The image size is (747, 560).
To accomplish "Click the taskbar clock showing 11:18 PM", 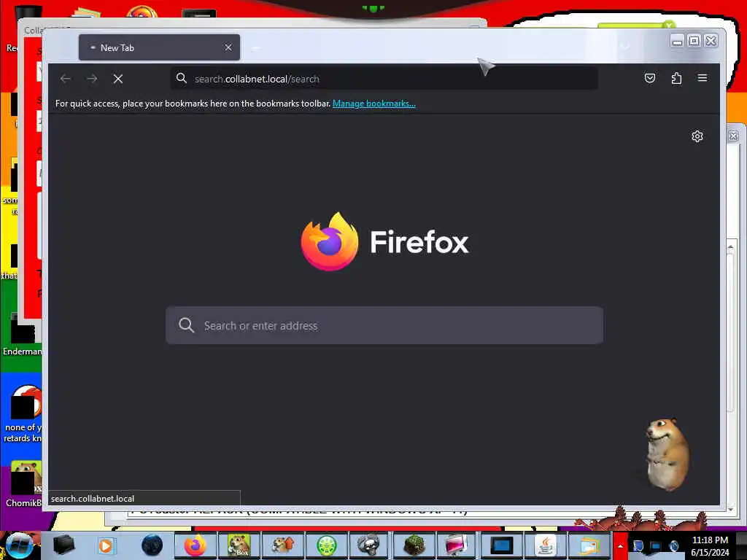I will pyautogui.click(x=710, y=546).
